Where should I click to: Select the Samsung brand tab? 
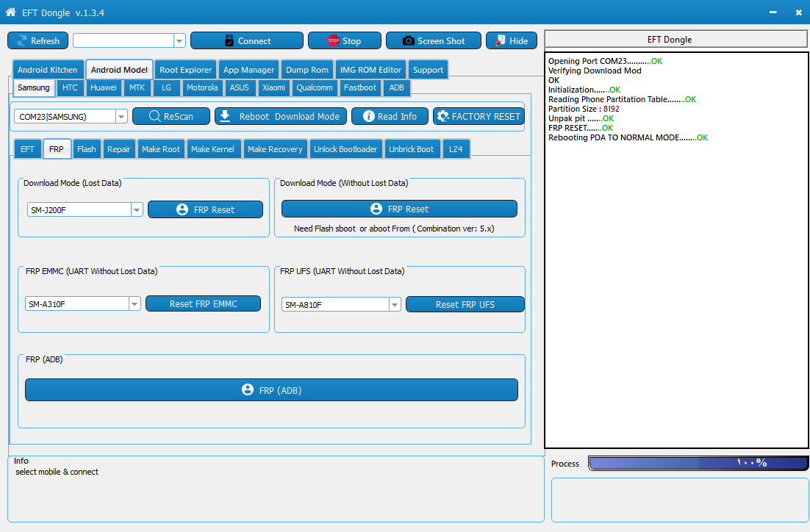coord(34,87)
